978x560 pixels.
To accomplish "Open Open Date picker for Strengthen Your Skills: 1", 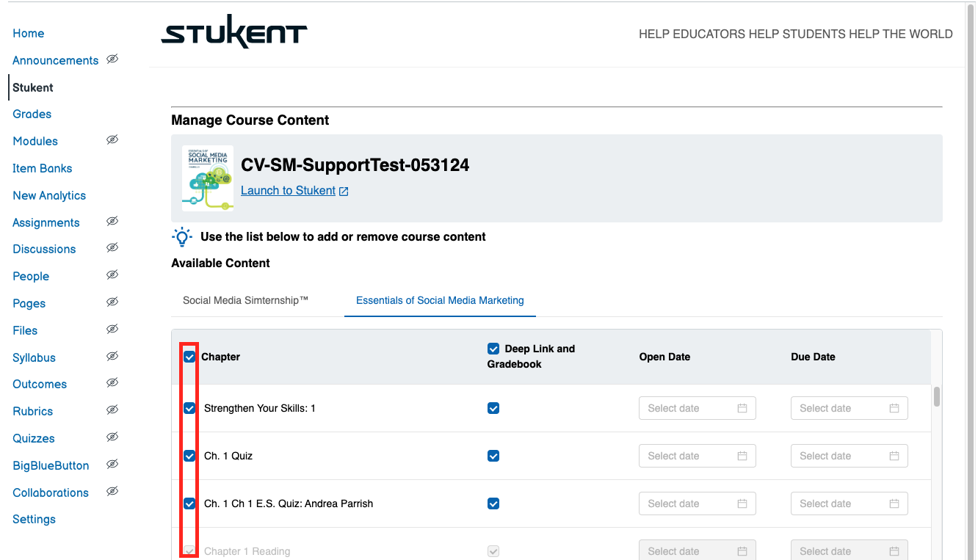I will (x=698, y=408).
